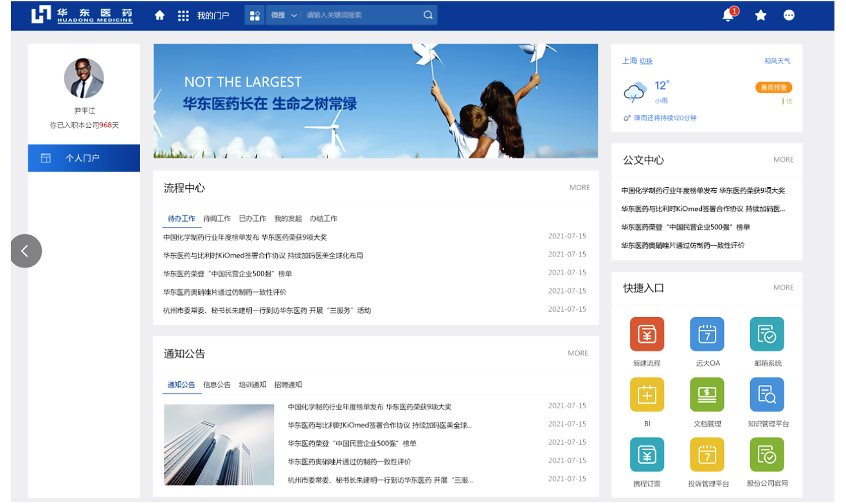Select 个人门户 in the sidebar

point(84,158)
